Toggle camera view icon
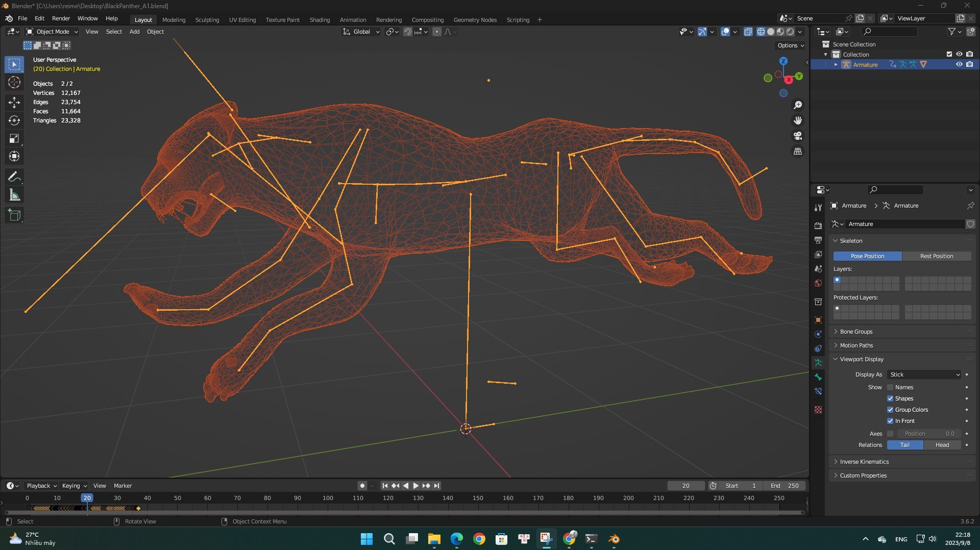Screen dimensions: 980x550 (x=798, y=136)
